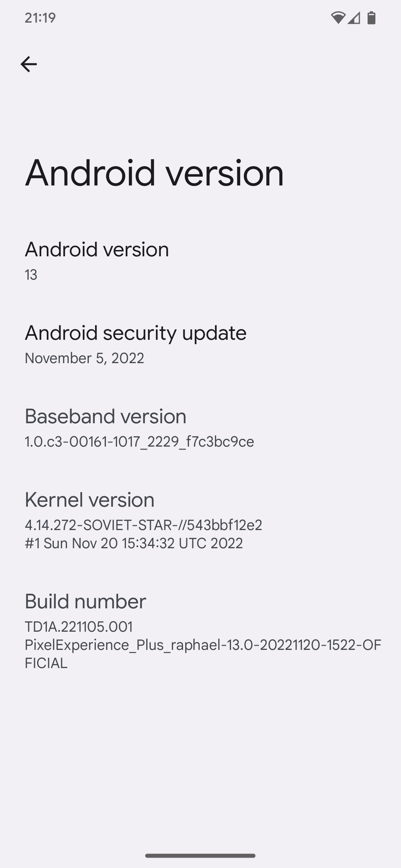
Task: Tap the November 5, 2022 date
Action: [84, 358]
